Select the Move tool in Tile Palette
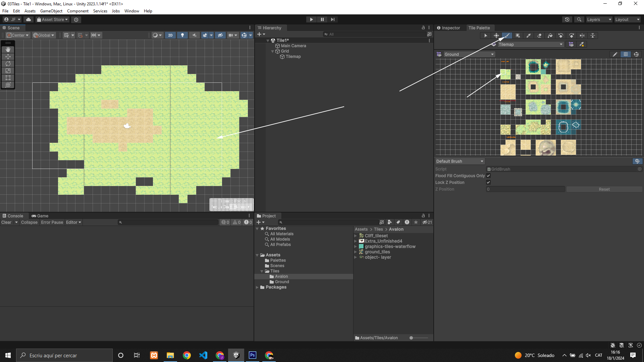 pyautogui.click(x=496, y=36)
